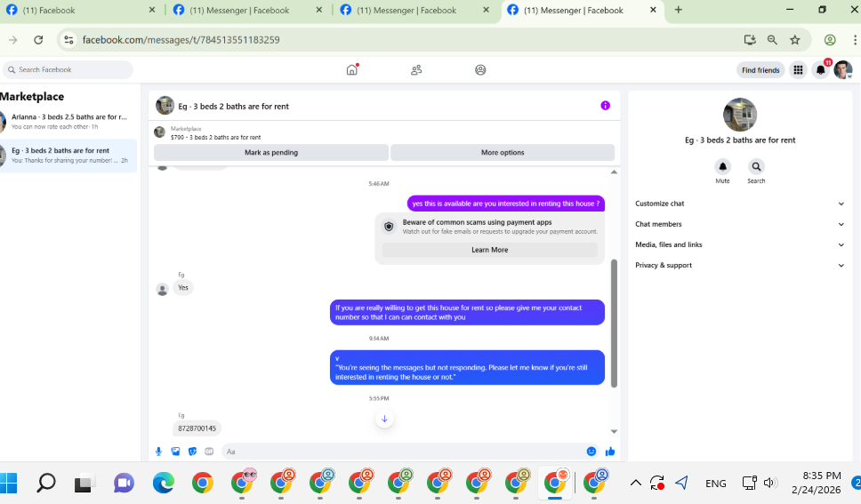The width and height of the screenshot is (861, 504).
Task: Click the purple conversation info icon
Action: click(x=605, y=106)
